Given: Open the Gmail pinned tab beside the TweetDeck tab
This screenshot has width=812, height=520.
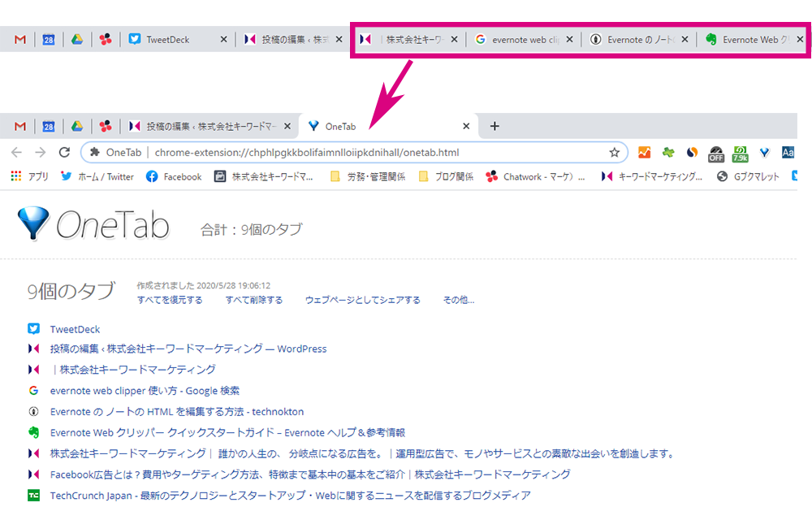Looking at the screenshot, I should (x=20, y=39).
